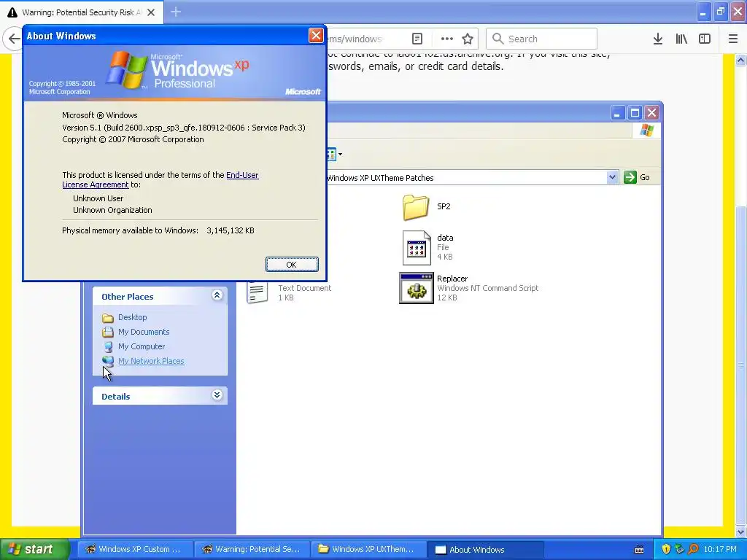This screenshot has width=747, height=560.
Task: Open the Firefox downloads arrow icon
Action: 658,39
